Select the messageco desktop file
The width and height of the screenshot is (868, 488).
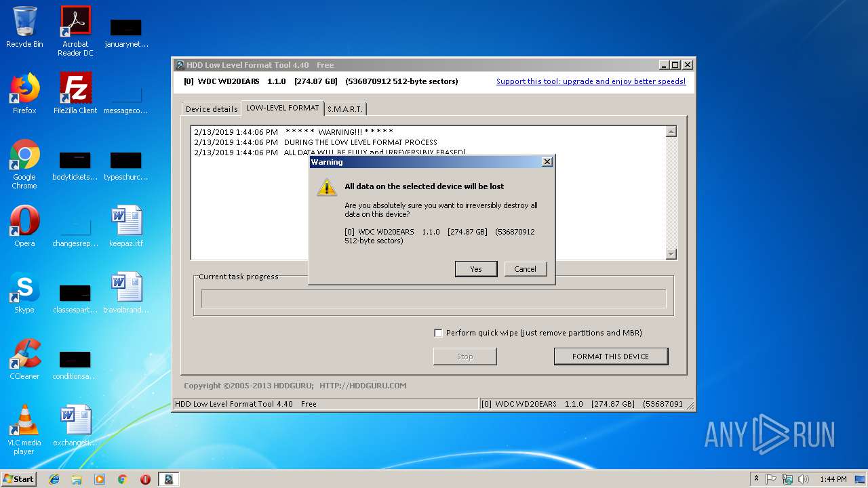(x=126, y=98)
